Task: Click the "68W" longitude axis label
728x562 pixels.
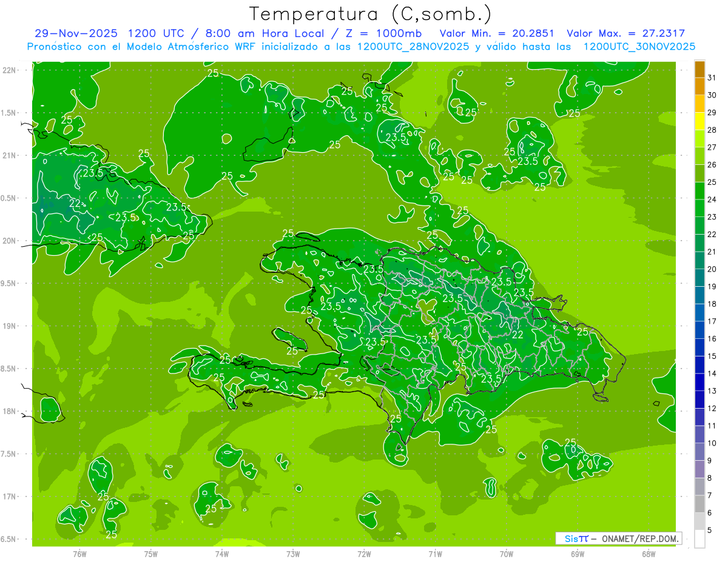Action: click(649, 554)
